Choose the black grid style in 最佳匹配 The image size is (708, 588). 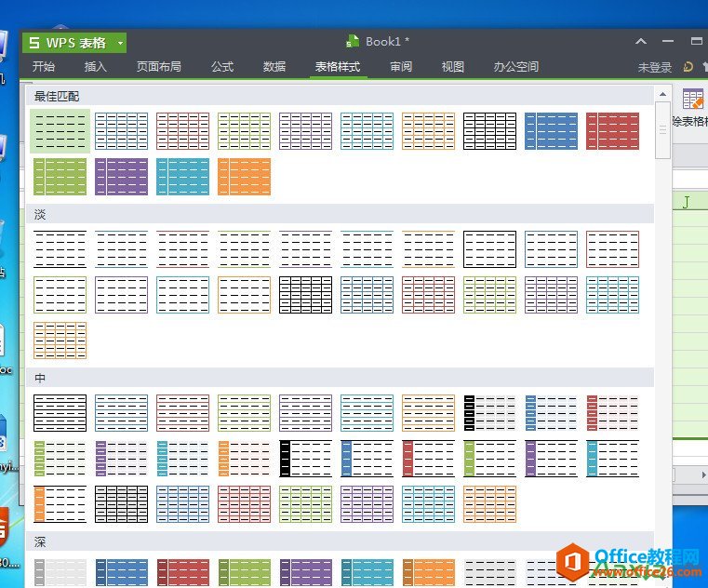pyautogui.click(x=490, y=131)
